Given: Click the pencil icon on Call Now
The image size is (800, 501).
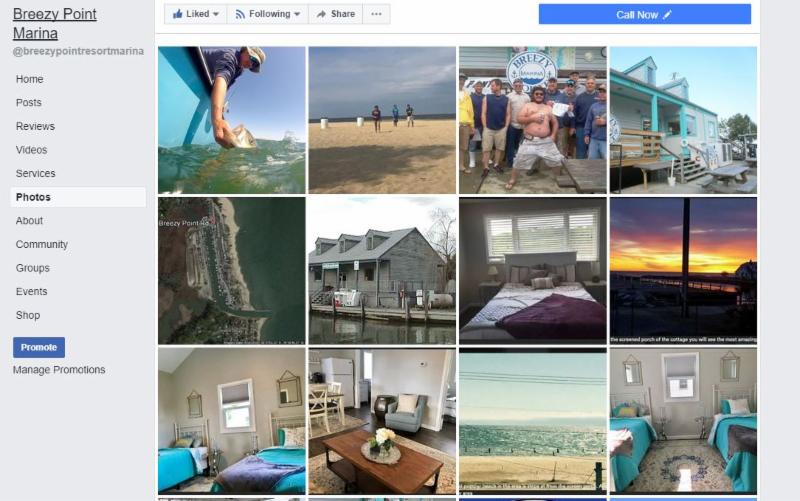Looking at the screenshot, I should 667,15.
